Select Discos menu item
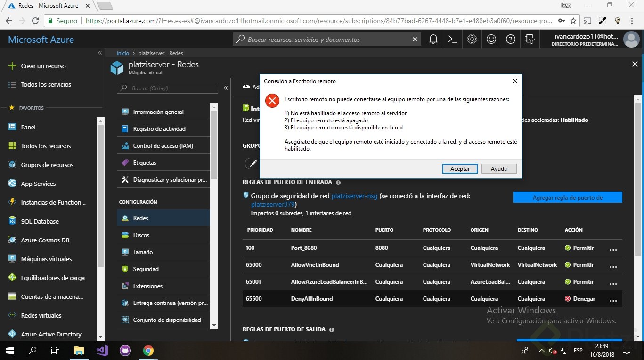This screenshot has height=360, width=644. [163, 235]
